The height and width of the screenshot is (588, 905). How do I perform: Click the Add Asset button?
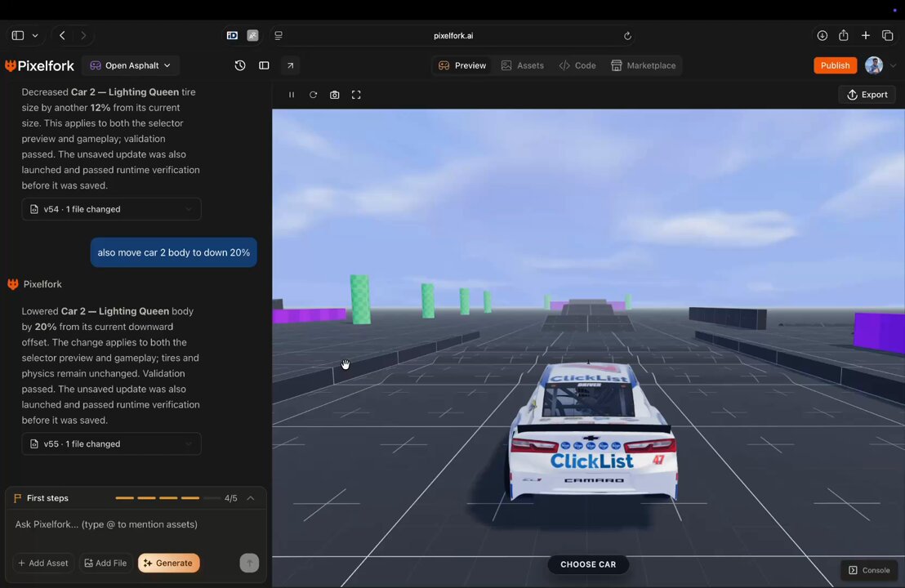[43, 563]
